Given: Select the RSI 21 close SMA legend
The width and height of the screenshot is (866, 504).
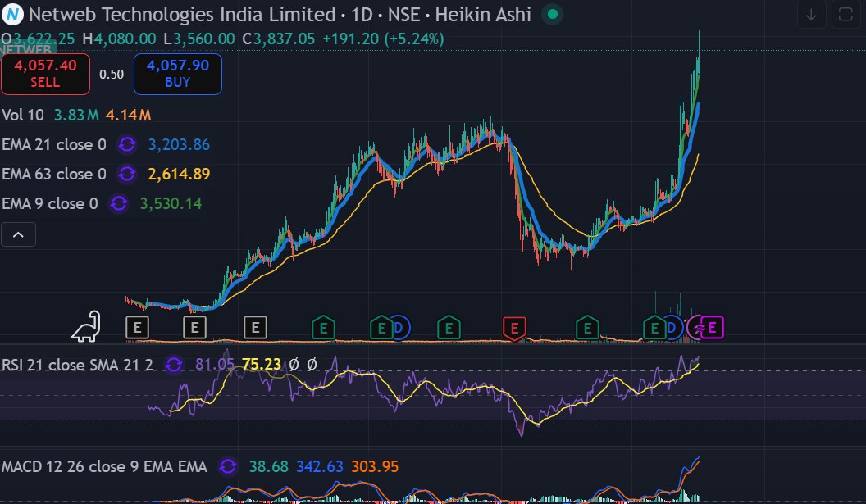Looking at the screenshot, I should (x=77, y=365).
